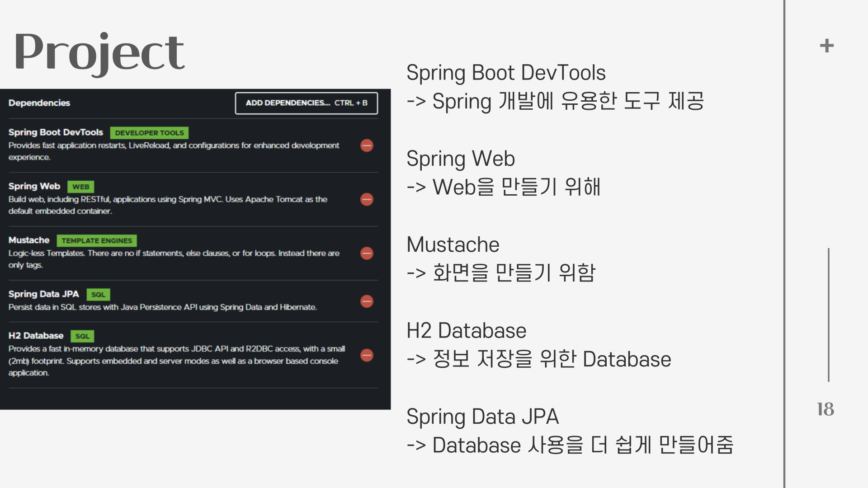Click the TEMPLATE ENGINES green tag

(x=97, y=241)
